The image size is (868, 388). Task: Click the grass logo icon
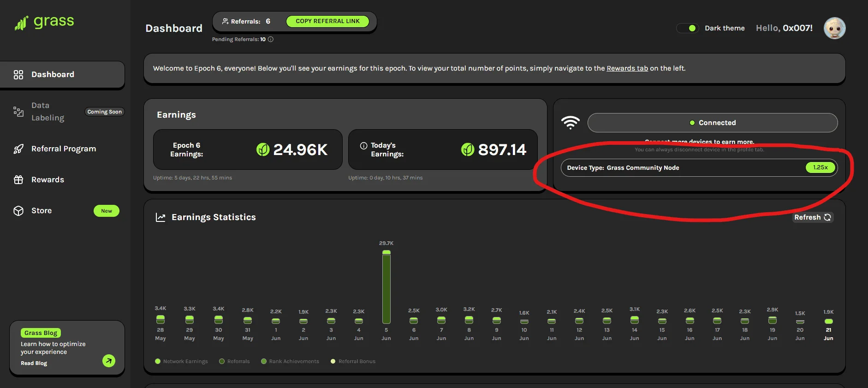click(x=21, y=23)
